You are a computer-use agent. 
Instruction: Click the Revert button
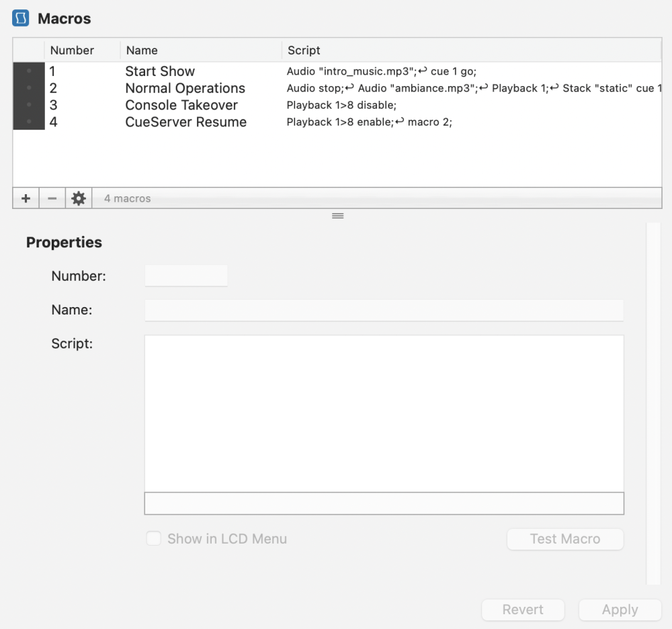pyautogui.click(x=523, y=610)
